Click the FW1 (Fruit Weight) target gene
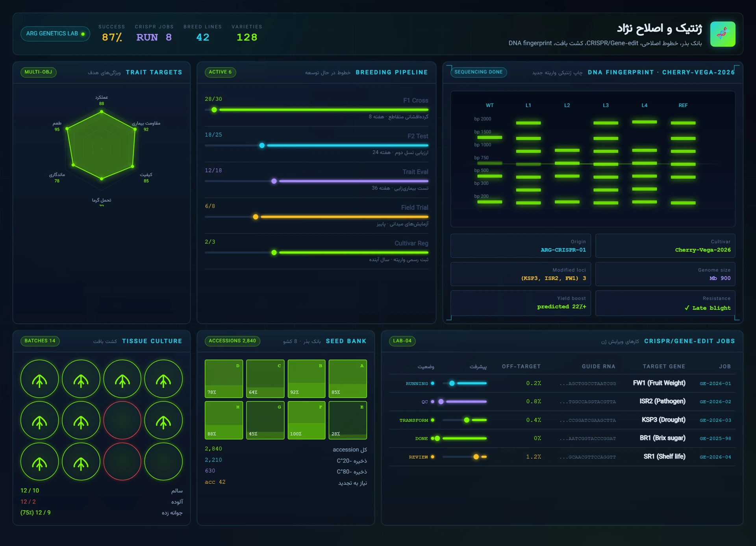Image resolution: width=756 pixels, height=546 pixels. point(659,383)
